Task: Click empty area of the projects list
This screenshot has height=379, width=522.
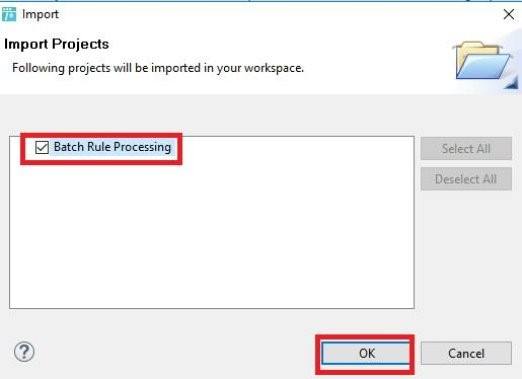Action: (212, 233)
